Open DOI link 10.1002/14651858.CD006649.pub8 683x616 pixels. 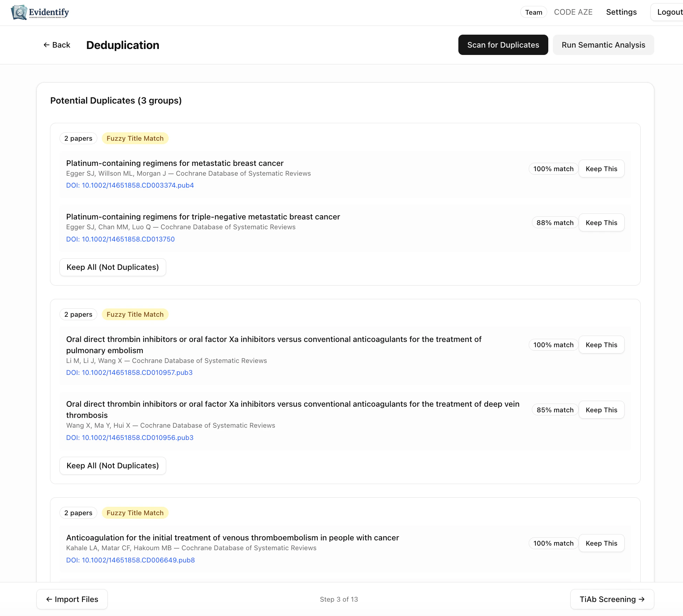pyautogui.click(x=131, y=560)
